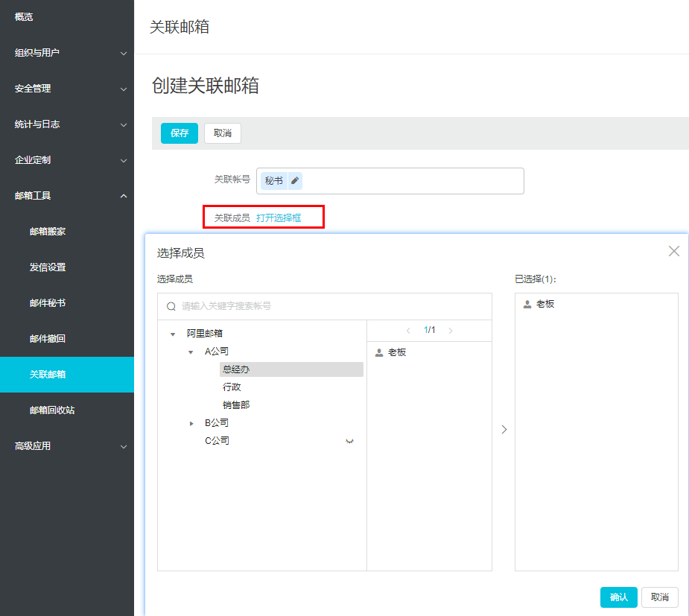Screen dimensions: 689x616
Task: Select 行政 department in the tree
Action: (x=232, y=387)
